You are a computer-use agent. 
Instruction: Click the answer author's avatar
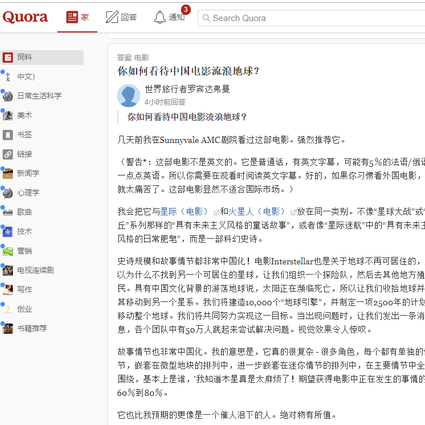coord(129,95)
